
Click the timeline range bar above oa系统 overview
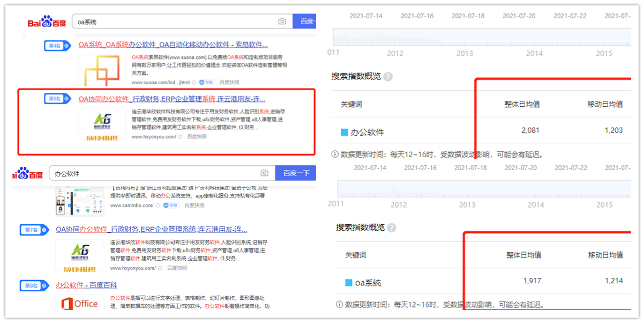tap(484, 188)
